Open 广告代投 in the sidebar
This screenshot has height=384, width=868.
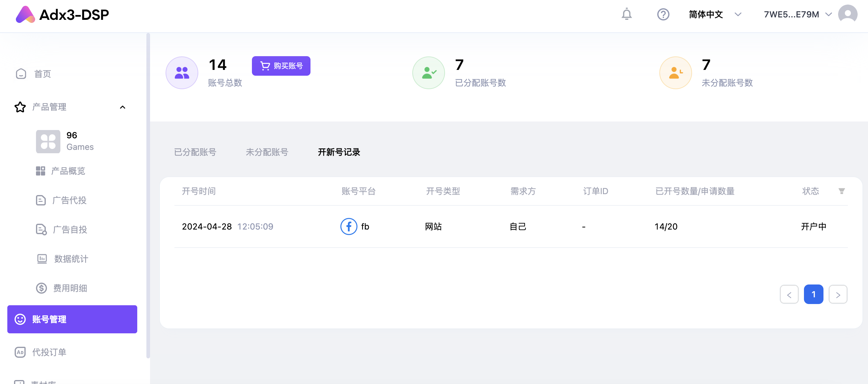[69, 200]
